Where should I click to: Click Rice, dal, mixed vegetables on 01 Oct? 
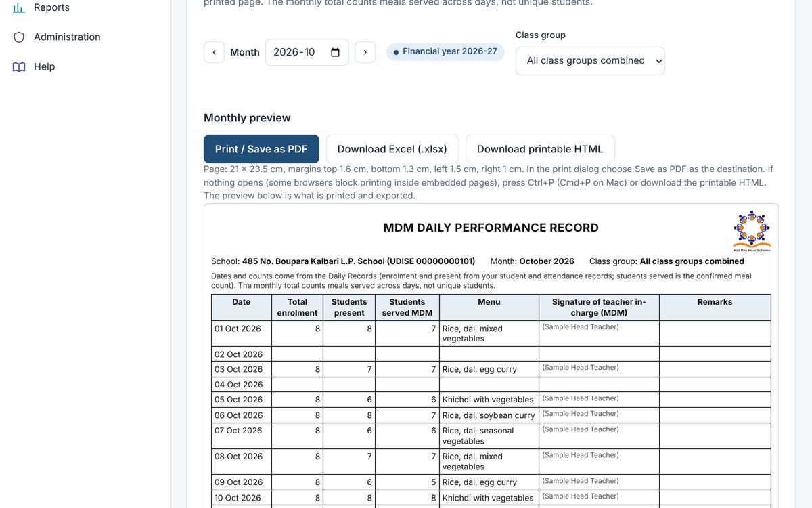[x=489, y=333]
